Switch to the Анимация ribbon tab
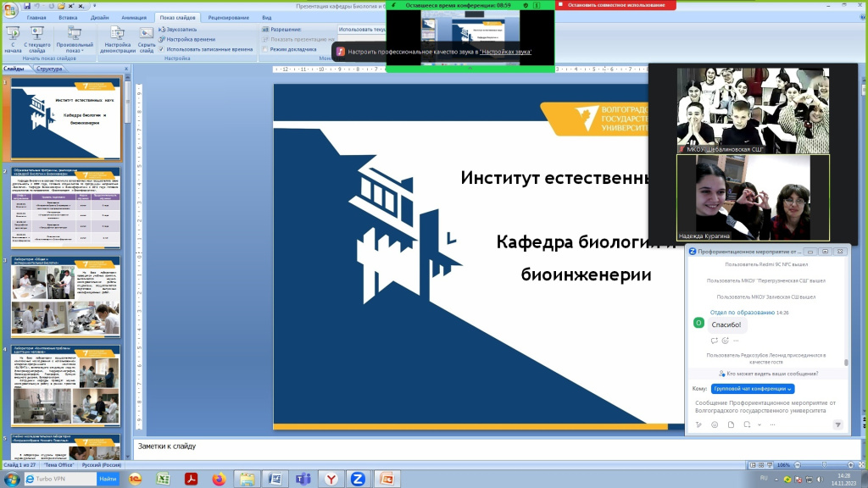The height and width of the screenshot is (488, 868). click(x=134, y=18)
